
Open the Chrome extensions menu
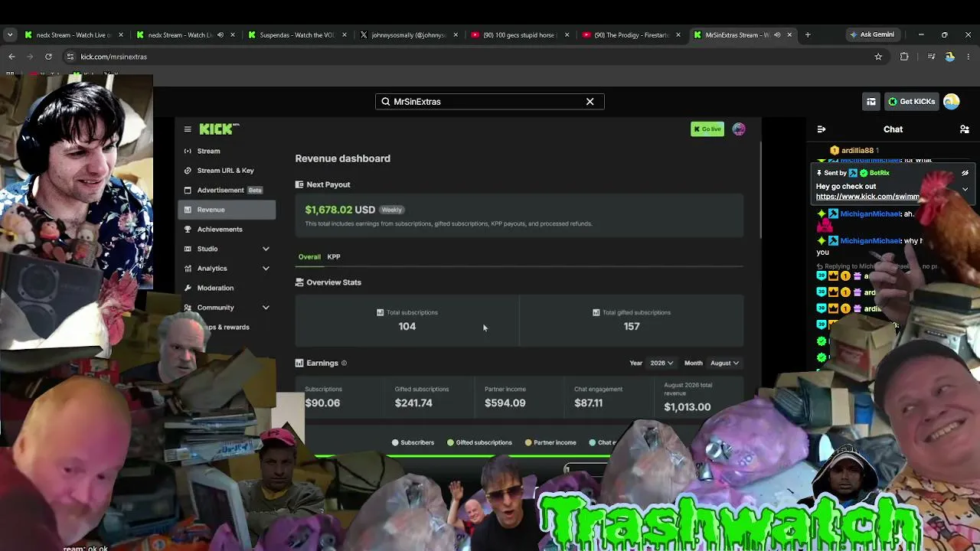904,57
